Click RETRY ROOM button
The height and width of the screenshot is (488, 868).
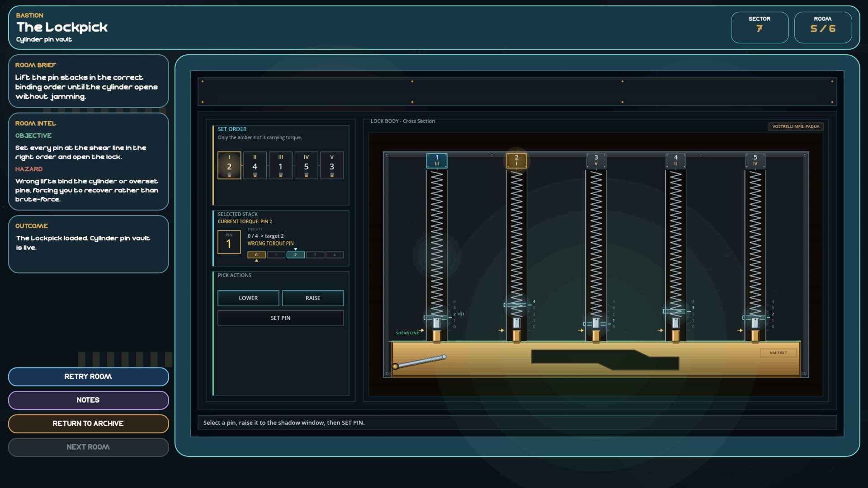(x=88, y=376)
